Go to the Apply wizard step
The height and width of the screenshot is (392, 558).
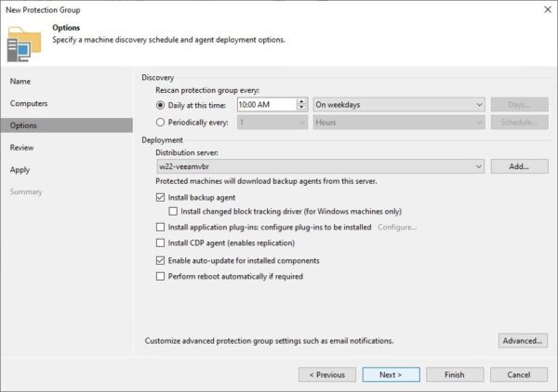pyautogui.click(x=20, y=170)
